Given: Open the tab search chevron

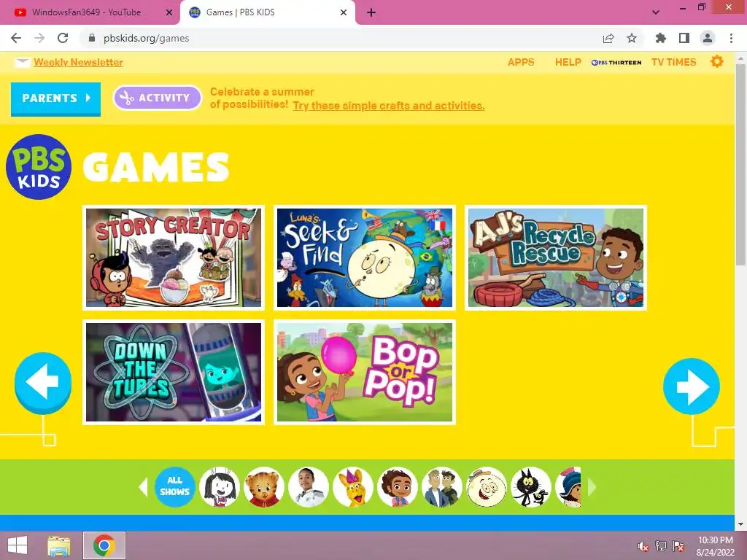Looking at the screenshot, I should 656,12.
